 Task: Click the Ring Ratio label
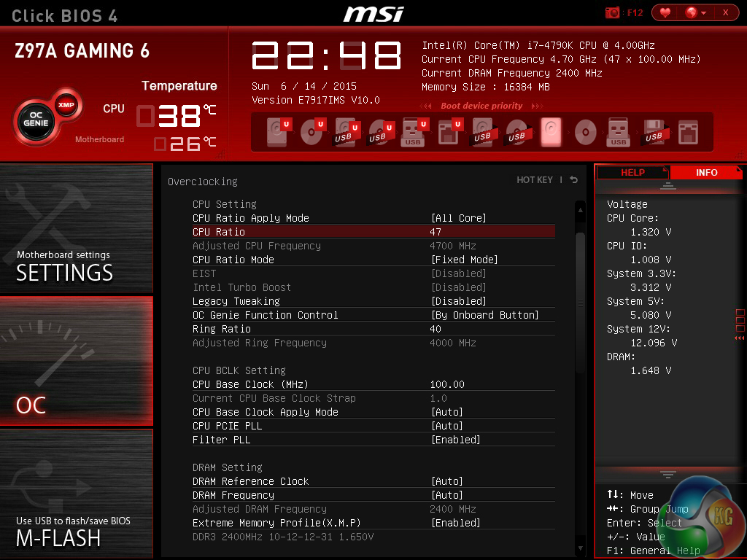(222, 329)
